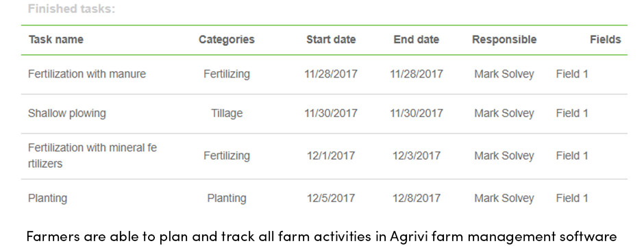Click start date 12/1/2017
644x248 pixels.
[331, 156]
